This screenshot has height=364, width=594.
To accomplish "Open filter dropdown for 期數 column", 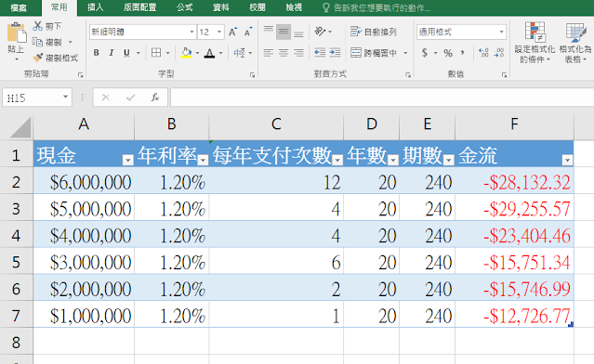I will 449,160.
